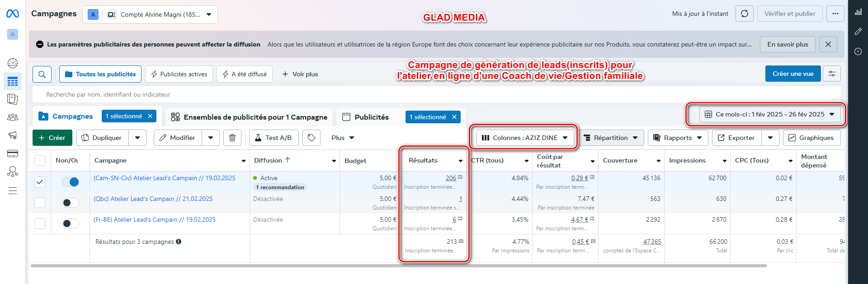Open the Ce mois-ci date range dropdown

(x=770, y=114)
